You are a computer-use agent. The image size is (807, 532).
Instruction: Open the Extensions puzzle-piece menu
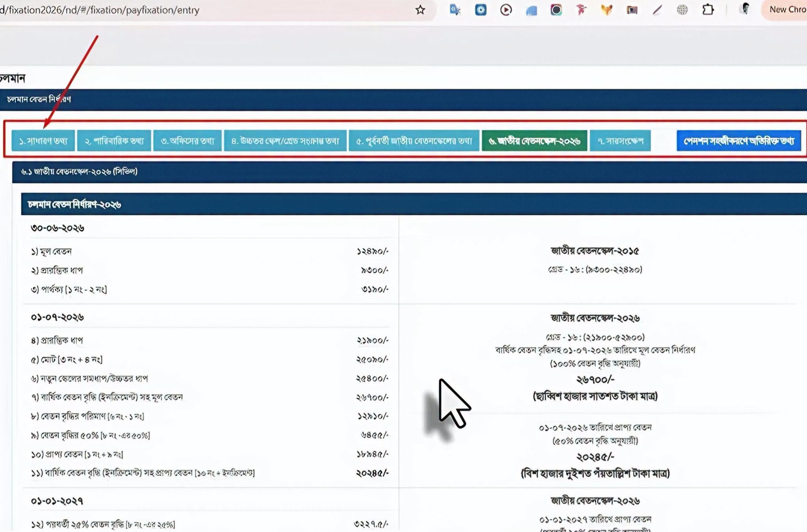(708, 10)
